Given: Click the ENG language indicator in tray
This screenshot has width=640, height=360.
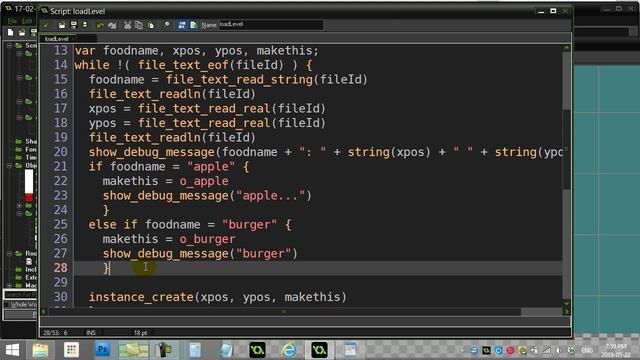Looking at the screenshot, I should pos(587,350).
